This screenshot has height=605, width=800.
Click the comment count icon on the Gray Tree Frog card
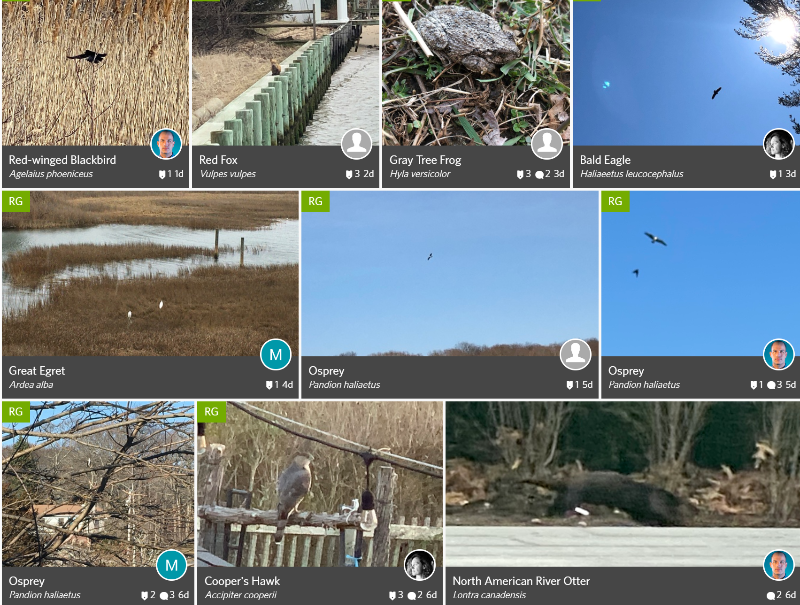coord(539,174)
